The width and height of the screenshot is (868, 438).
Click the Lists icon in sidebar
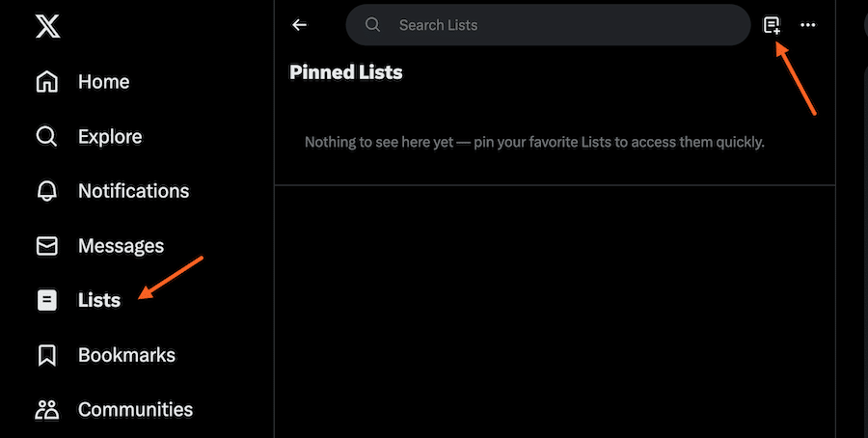click(47, 300)
